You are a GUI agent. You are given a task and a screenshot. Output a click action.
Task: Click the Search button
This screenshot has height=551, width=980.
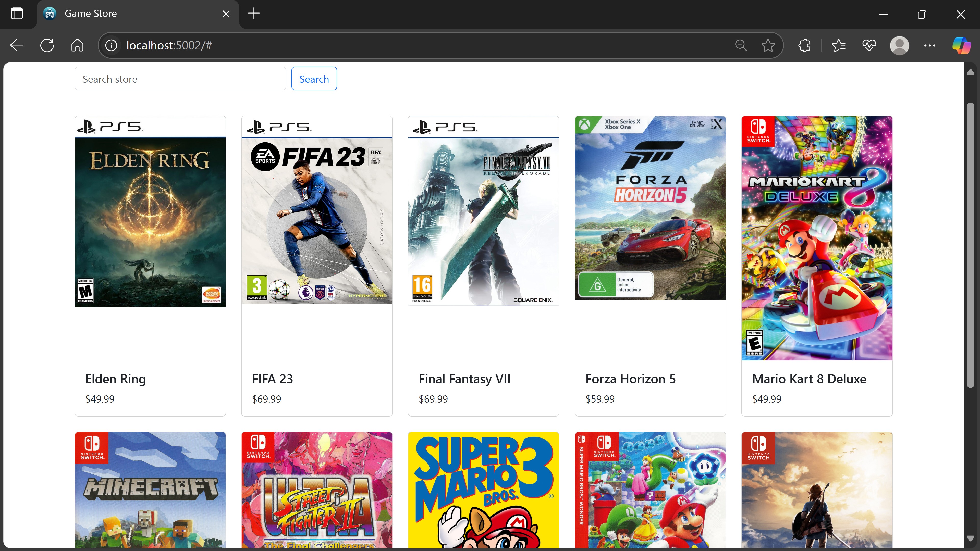click(314, 79)
